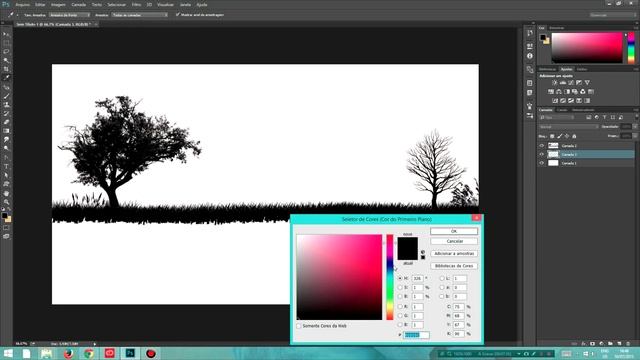
Task: Select the Brush tool
Action: coord(6,96)
